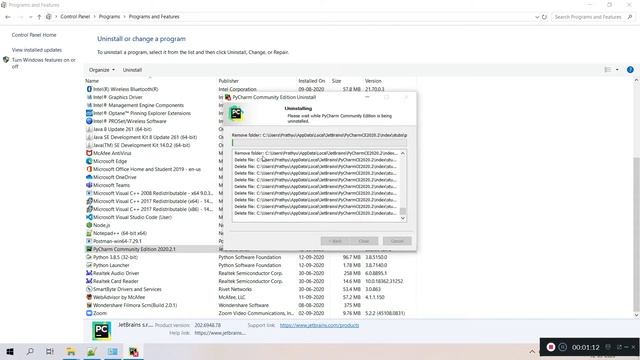
Task: Click the Cancel button in uninstall dialog
Action: point(397,241)
